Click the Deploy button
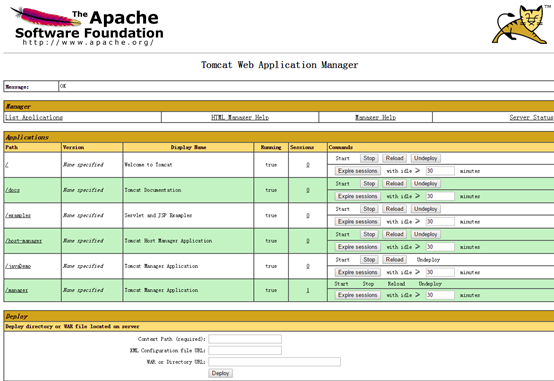This screenshot has width=554, height=381. pyautogui.click(x=220, y=373)
